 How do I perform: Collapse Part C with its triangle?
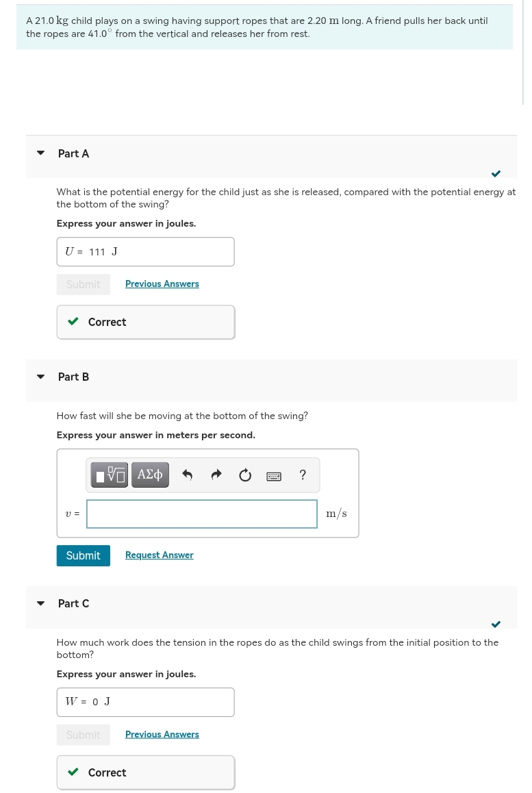[41, 603]
